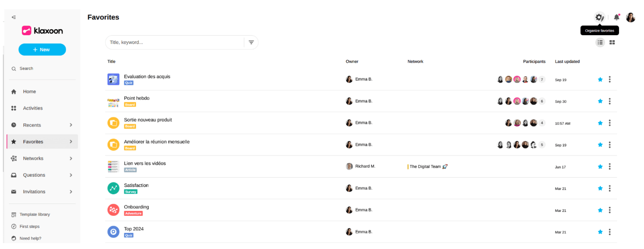Screen dimensions: 644x249
Task: Click the Satisfaction survey icon
Action: click(x=113, y=188)
